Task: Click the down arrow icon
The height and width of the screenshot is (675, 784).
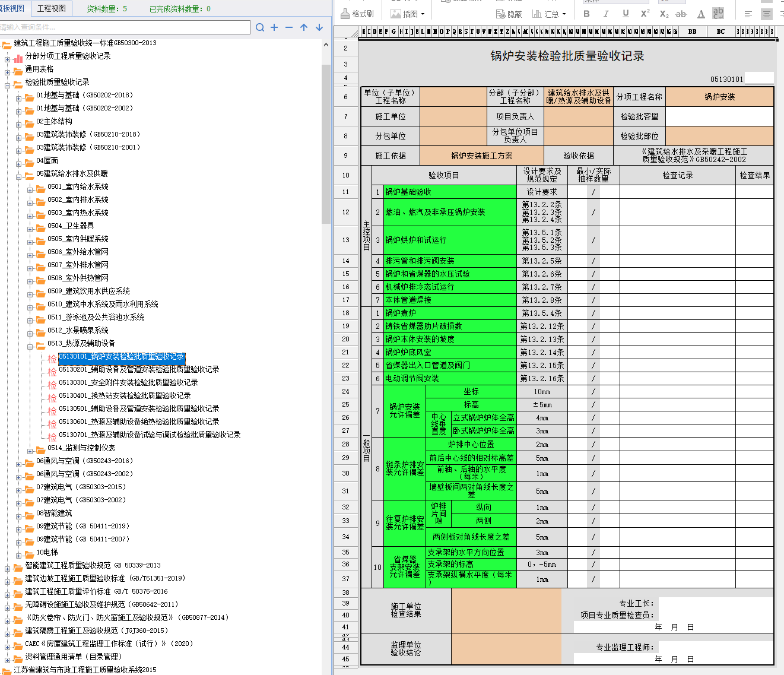Action: click(319, 27)
